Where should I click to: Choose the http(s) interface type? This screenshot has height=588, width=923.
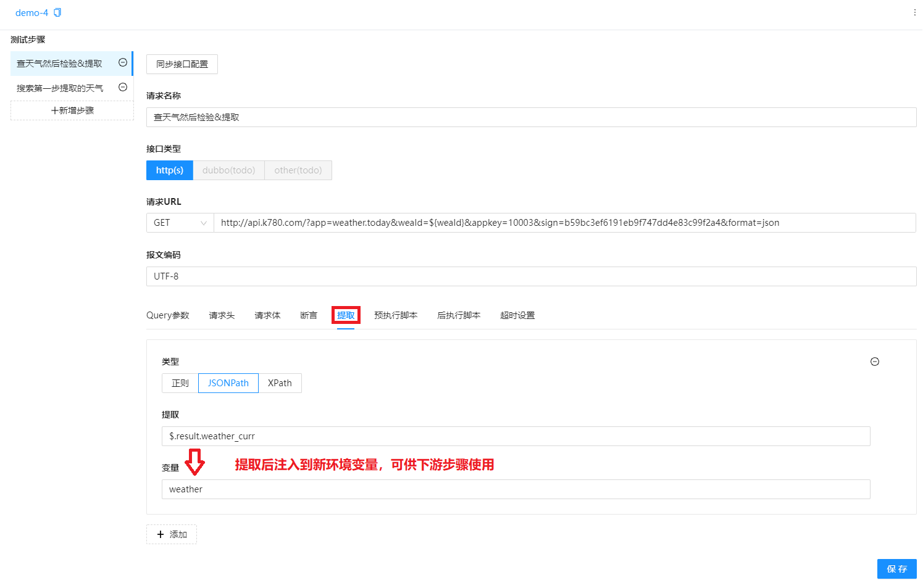(169, 170)
